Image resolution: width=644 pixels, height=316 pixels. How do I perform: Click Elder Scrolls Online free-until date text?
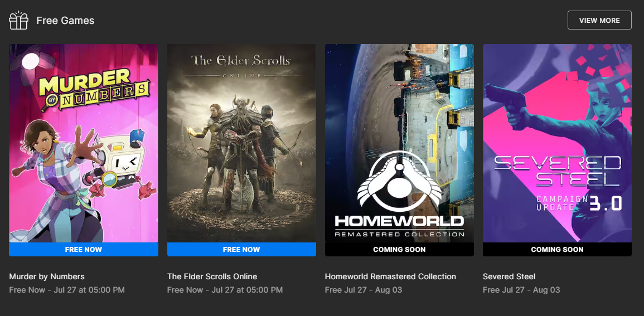click(225, 290)
